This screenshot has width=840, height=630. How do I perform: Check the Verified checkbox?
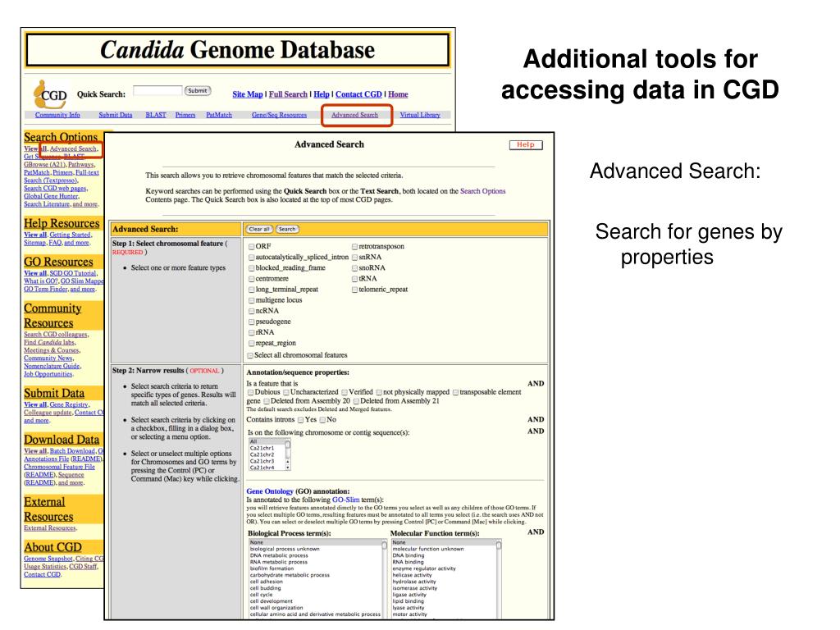(x=345, y=392)
